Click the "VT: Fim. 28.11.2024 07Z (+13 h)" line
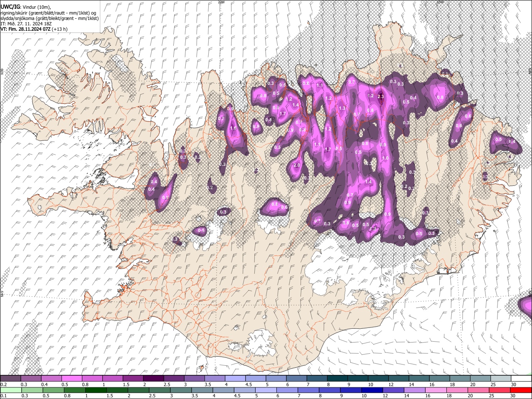The height and width of the screenshot is (399, 532). click(x=34, y=29)
